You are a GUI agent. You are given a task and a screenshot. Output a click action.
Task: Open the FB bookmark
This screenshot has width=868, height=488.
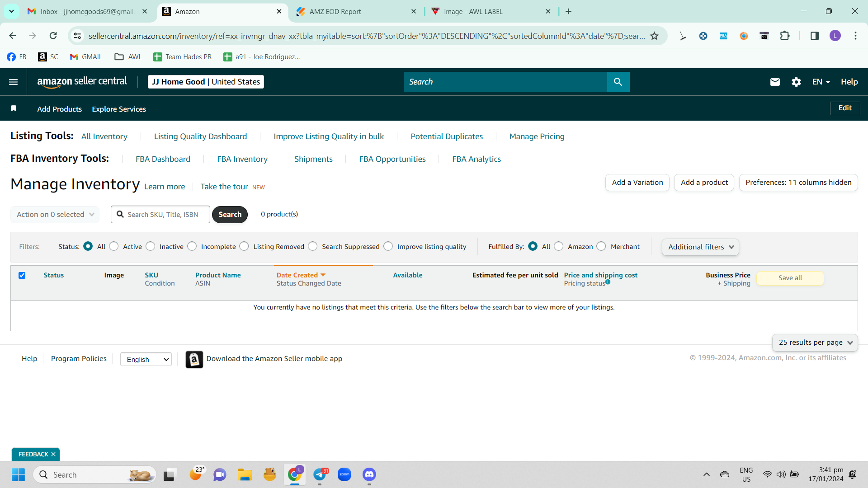17,57
